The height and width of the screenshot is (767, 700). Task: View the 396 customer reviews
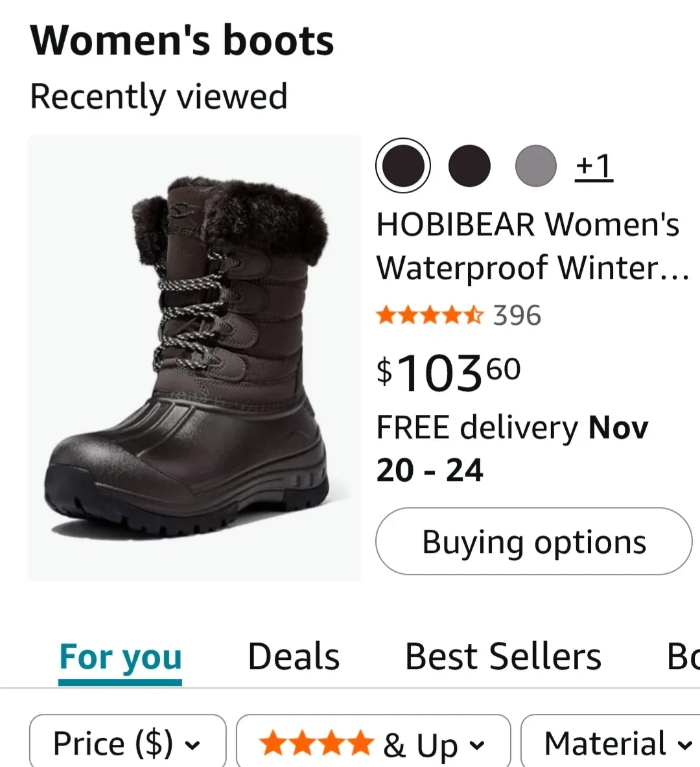pos(517,316)
